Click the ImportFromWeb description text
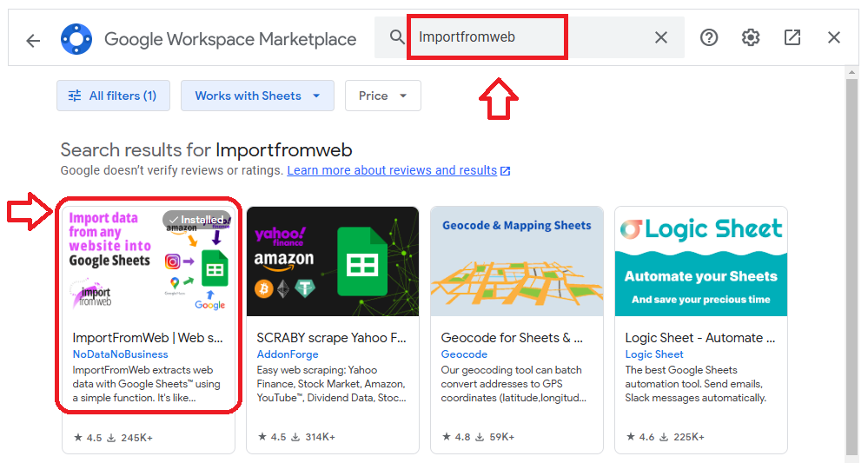This screenshot has width=868, height=463. 147,384
